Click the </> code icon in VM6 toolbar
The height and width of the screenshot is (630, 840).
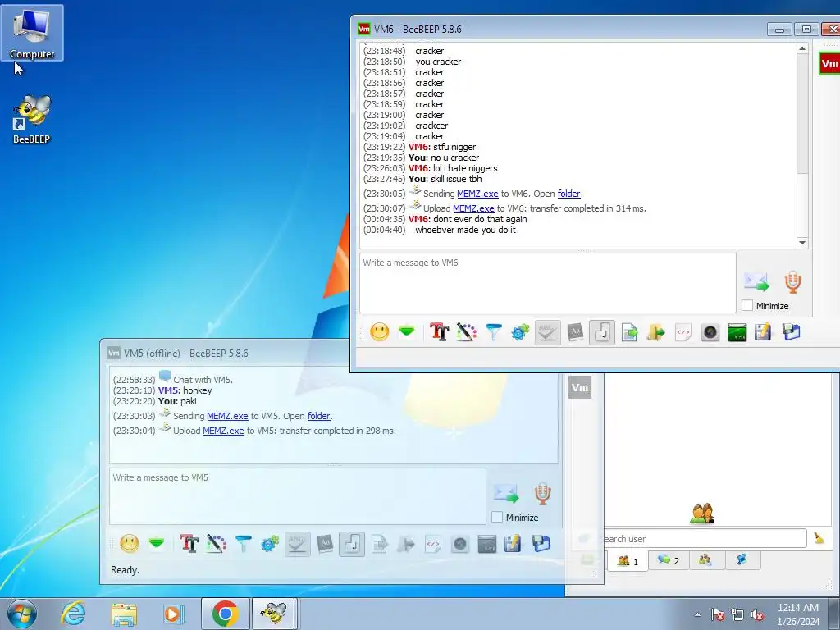click(x=683, y=332)
